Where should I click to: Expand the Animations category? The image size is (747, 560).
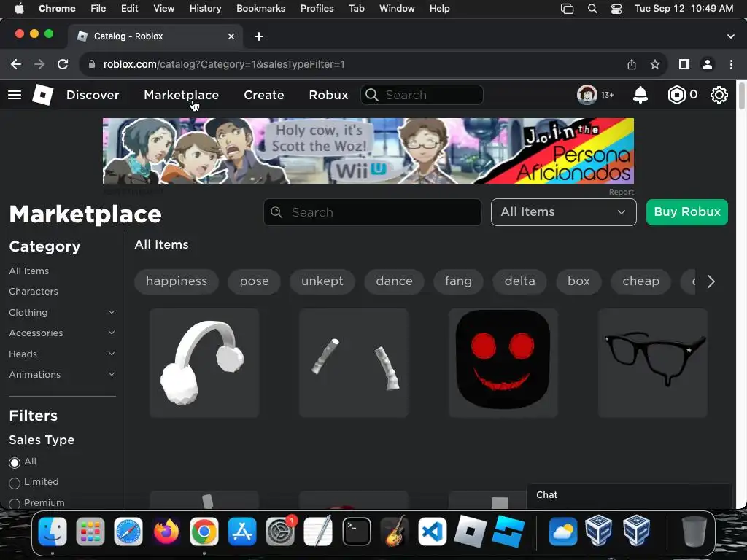click(112, 374)
